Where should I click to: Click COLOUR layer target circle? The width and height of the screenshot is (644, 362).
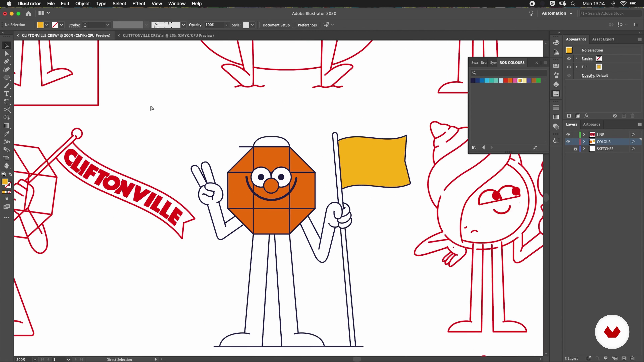coord(633,142)
